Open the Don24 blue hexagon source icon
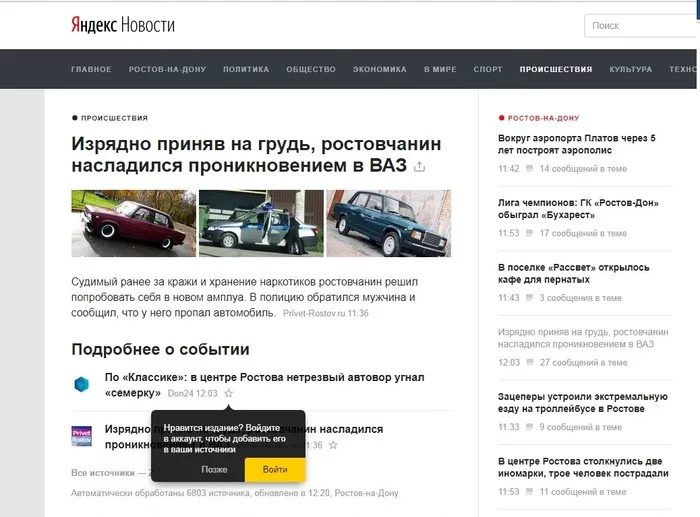700x517 pixels. 81,384
